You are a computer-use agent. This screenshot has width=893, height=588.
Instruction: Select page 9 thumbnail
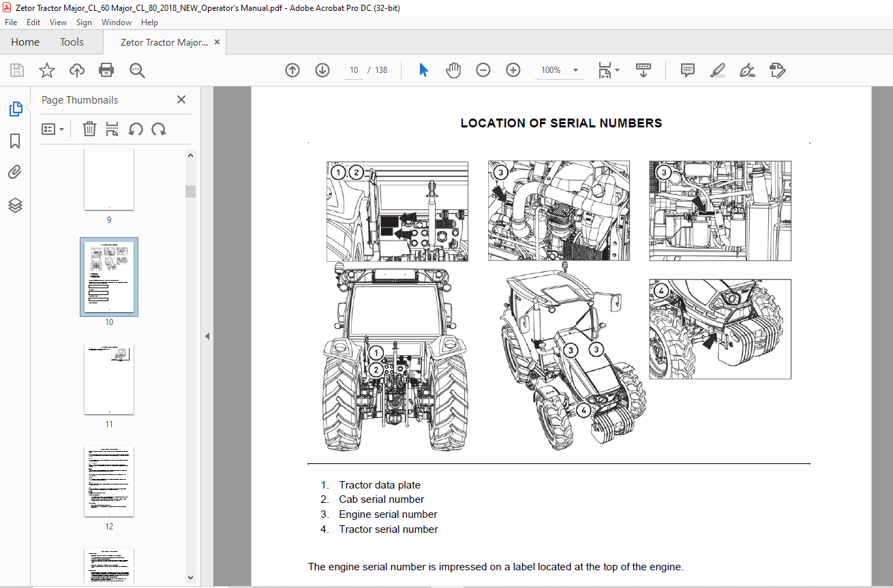pos(109,180)
